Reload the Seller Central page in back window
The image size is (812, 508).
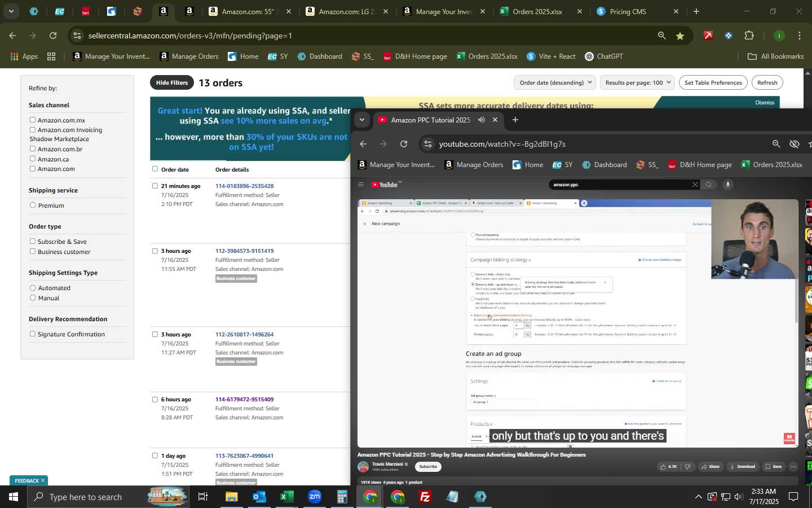pyautogui.click(x=53, y=36)
